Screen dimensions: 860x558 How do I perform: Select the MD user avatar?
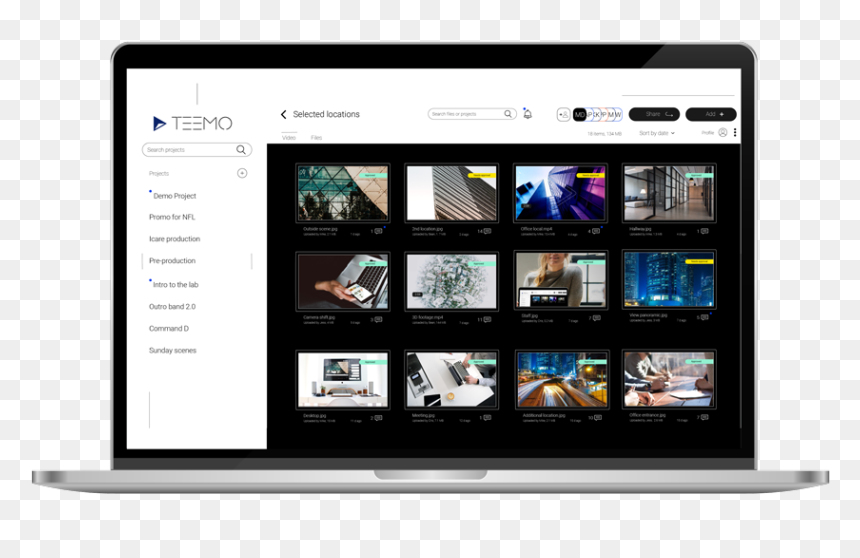point(579,114)
